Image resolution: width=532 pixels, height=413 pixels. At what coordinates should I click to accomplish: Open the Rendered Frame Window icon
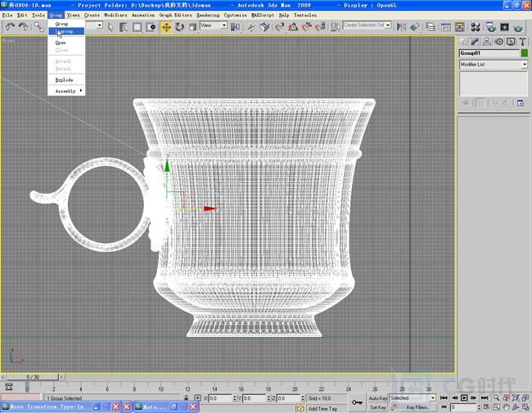coord(504,27)
